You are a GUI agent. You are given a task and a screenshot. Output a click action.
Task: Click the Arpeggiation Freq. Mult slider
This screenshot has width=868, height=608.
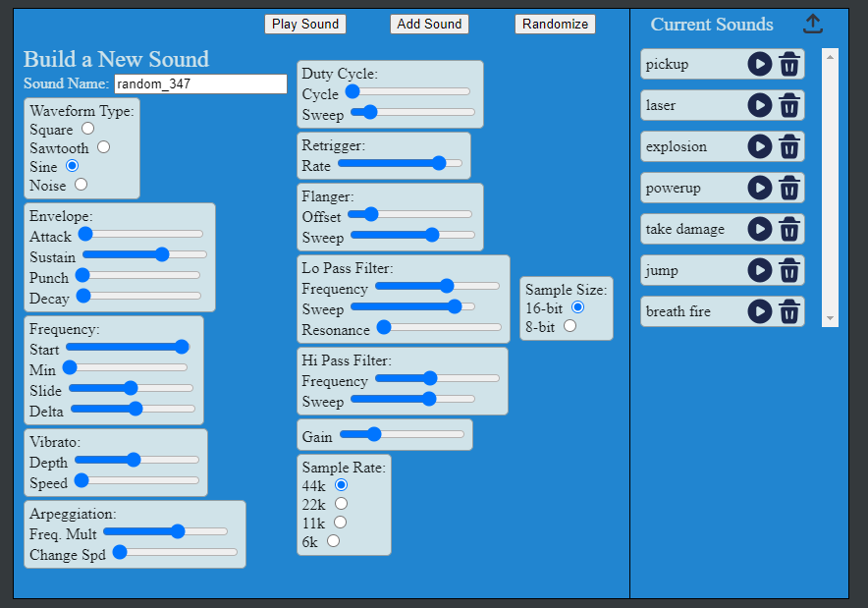[166, 531]
